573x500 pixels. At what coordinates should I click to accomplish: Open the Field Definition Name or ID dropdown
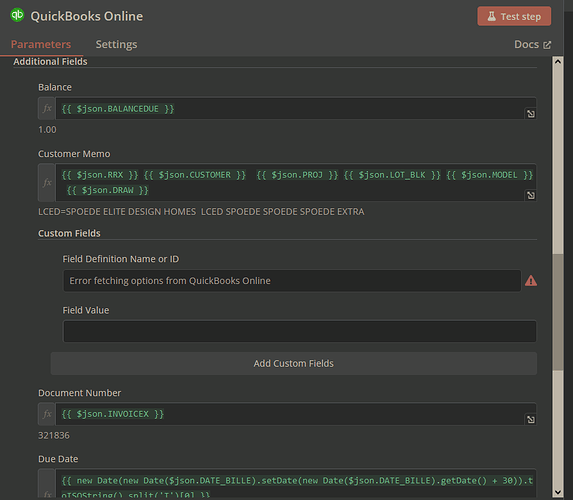pyautogui.click(x=292, y=281)
